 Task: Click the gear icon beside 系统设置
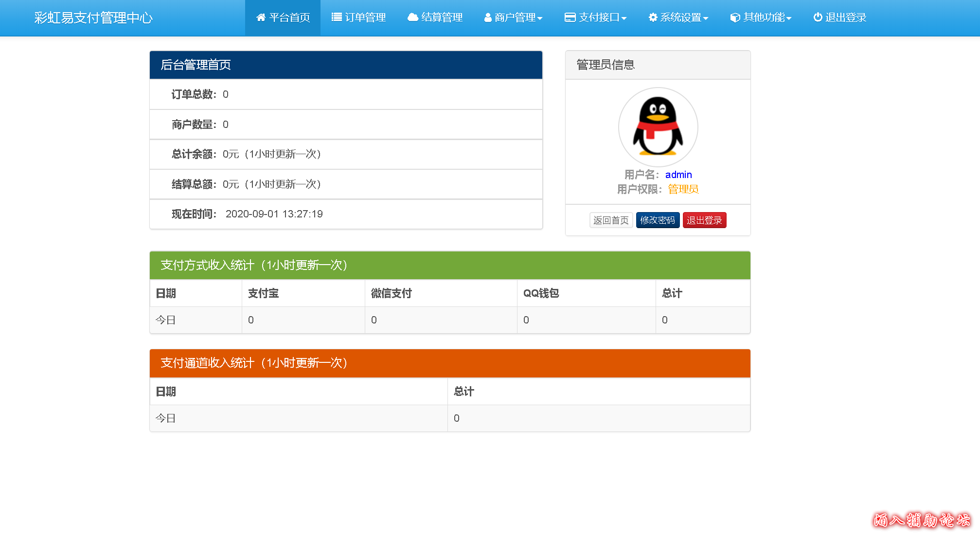coord(652,18)
